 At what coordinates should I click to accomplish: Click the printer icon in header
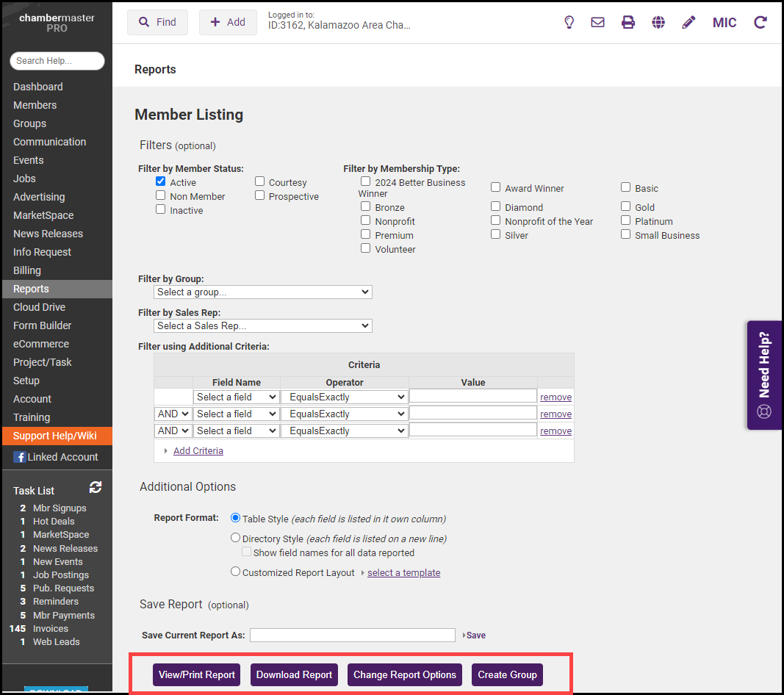click(628, 22)
